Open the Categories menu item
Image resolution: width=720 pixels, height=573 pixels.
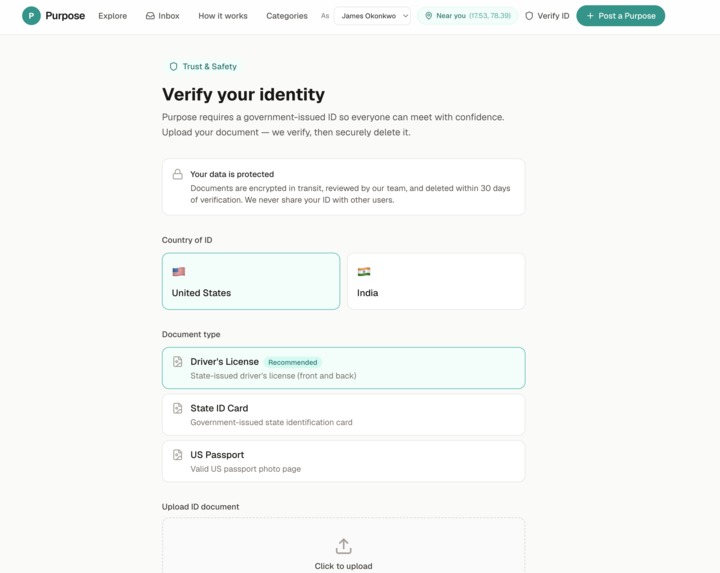point(287,16)
